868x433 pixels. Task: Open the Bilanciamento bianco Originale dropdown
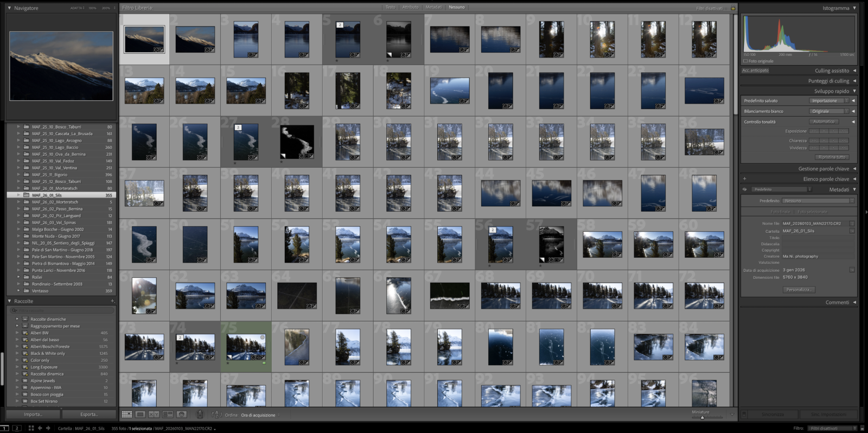click(829, 111)
